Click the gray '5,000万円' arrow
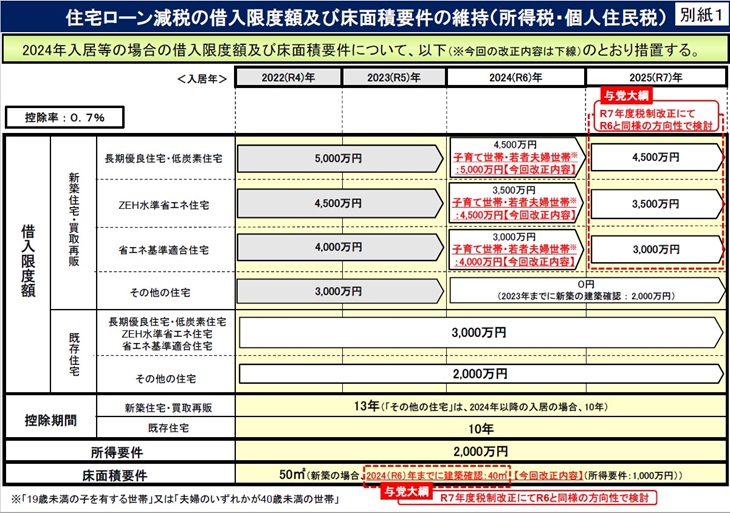Image resolution: width=730 pixels, height=513 pixels. click(x=340, y=158)
